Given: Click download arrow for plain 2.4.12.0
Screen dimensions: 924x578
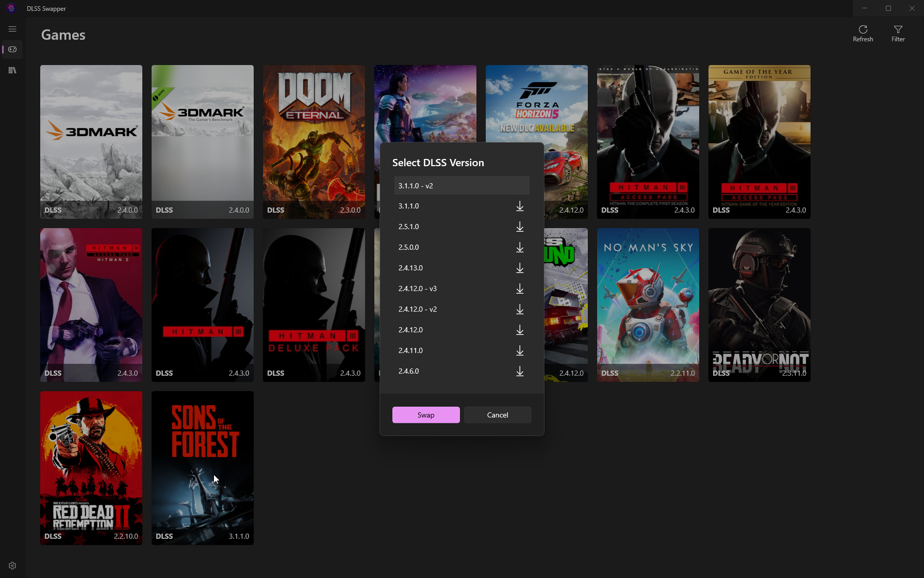Looking at the screenshot, I should click(520, 330).
